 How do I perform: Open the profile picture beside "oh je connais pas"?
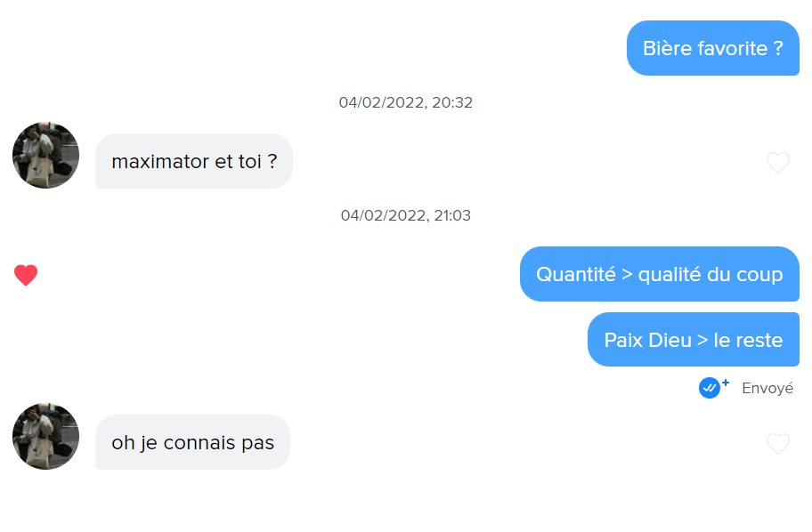45,436
